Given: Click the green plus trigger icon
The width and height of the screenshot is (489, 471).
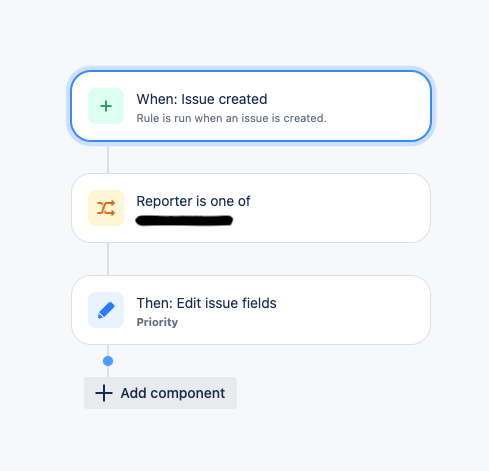Looking at the screenshot, I should coord(106,106).
